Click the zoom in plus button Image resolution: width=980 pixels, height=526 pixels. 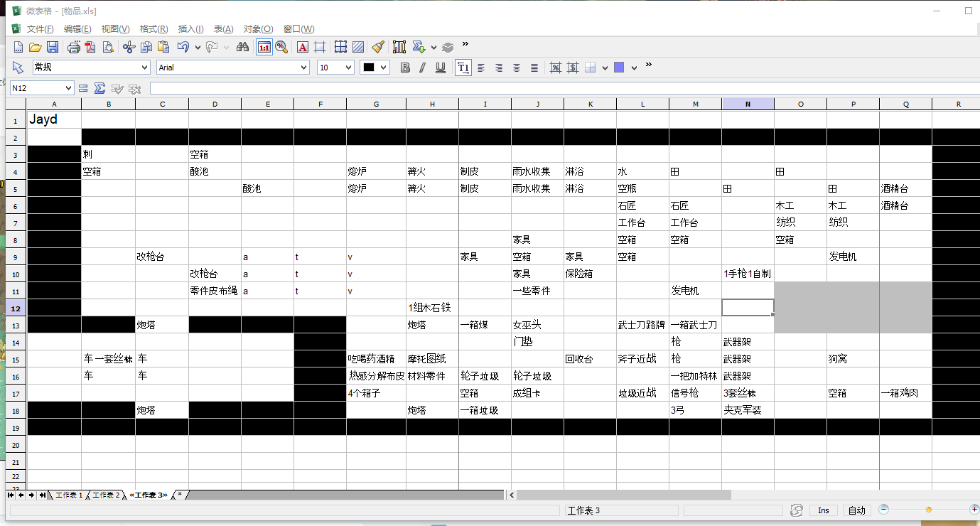(974, 510)
